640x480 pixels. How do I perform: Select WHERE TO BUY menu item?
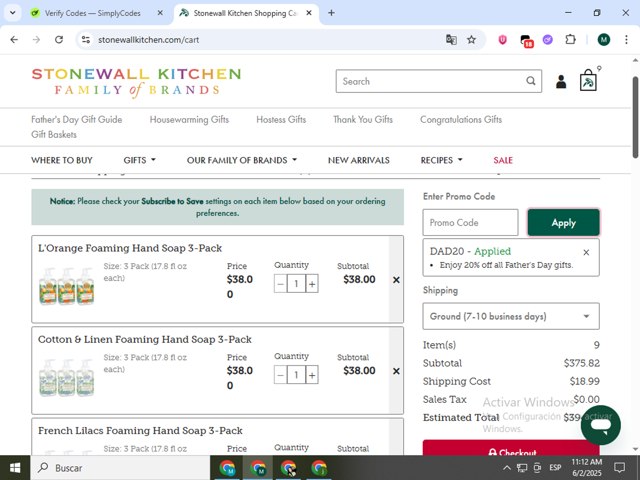click(x=62, y=160)
